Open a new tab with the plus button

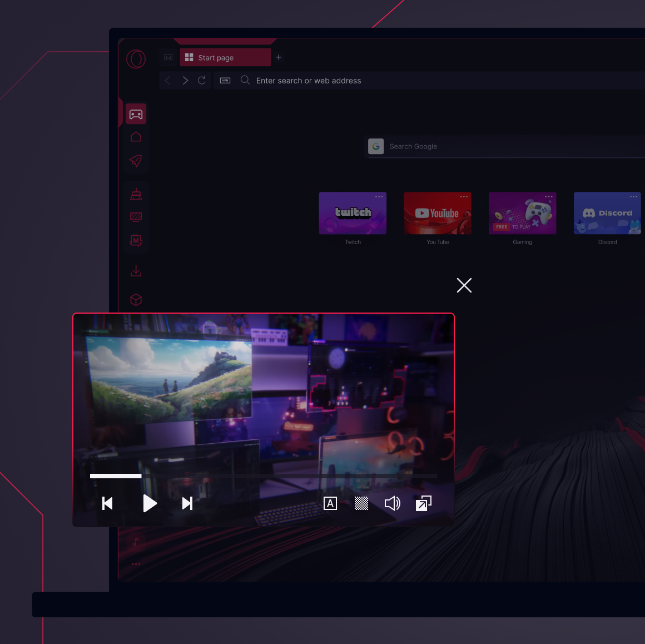point(278,57)
